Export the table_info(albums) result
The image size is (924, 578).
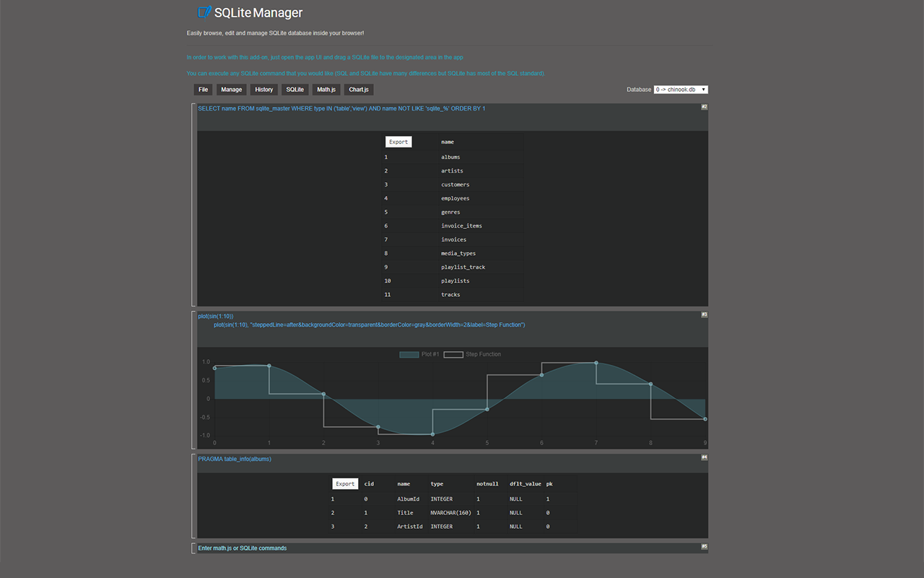[x=345, y=483]
